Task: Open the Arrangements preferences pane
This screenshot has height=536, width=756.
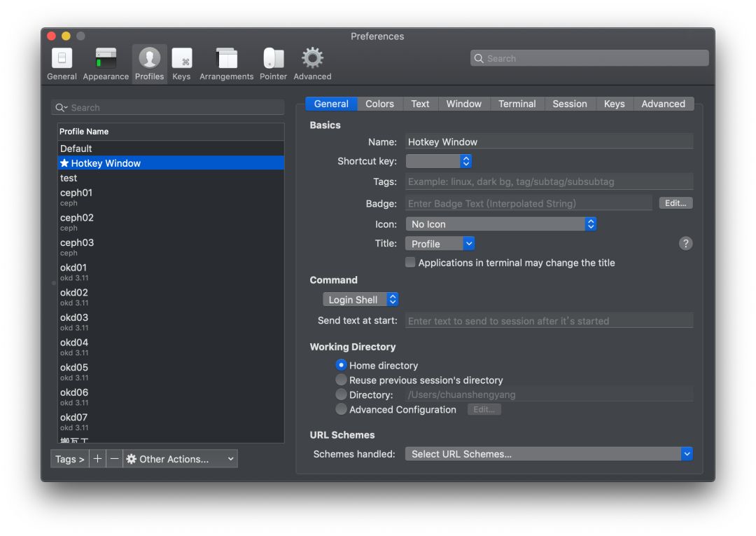Action: (x=226, y=64)
